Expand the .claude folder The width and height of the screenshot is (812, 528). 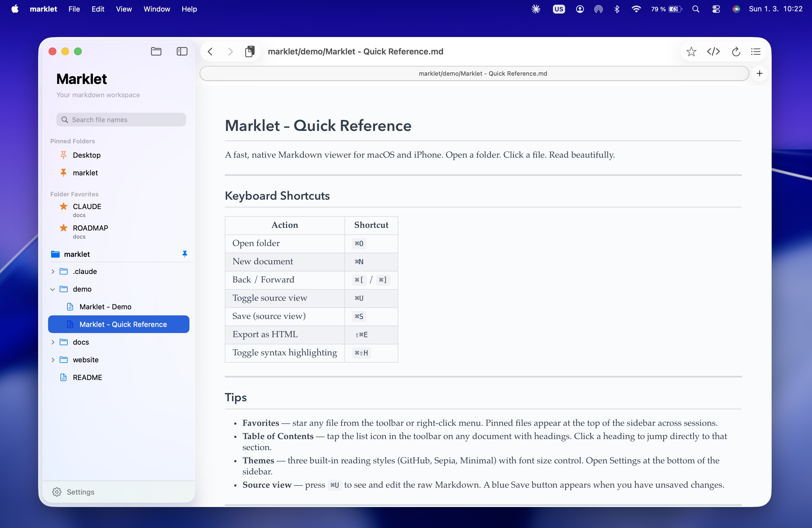click(x=53, y=271)
